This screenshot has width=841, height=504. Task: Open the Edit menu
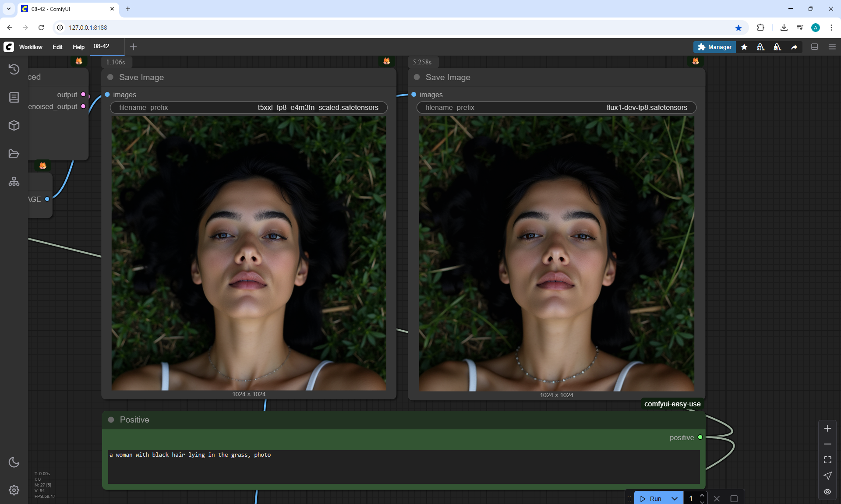57,47
